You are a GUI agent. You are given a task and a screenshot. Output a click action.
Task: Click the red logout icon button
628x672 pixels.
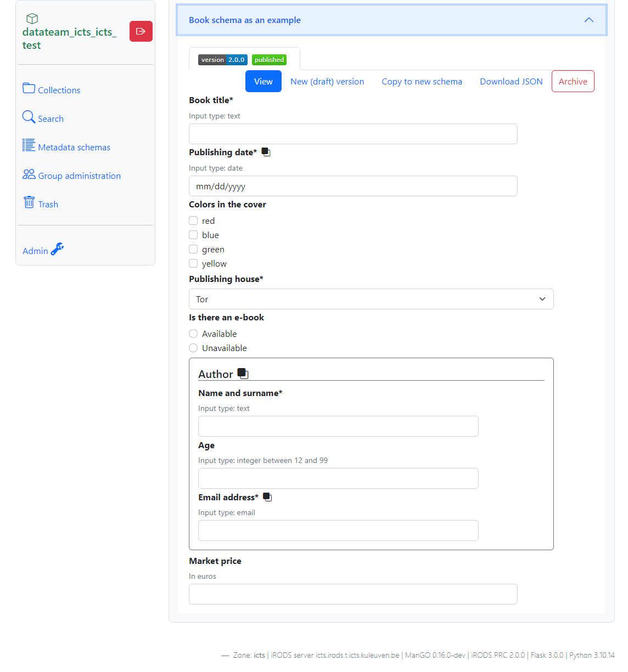[141, 31]
